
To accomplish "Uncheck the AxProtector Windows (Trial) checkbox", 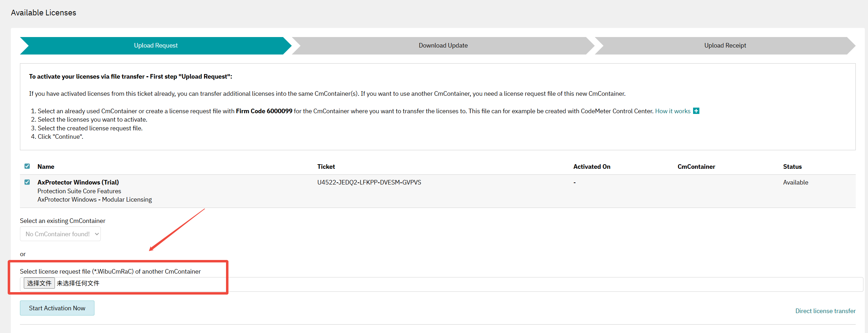I will pos(27,182).
